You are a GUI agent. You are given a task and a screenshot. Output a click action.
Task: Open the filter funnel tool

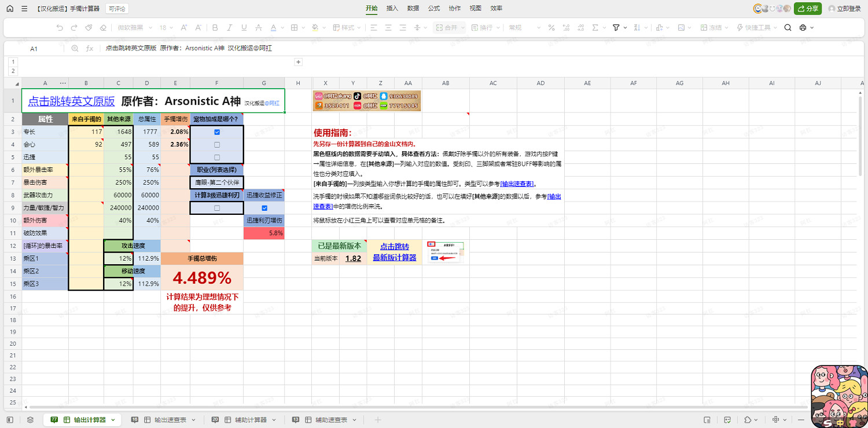617,27
